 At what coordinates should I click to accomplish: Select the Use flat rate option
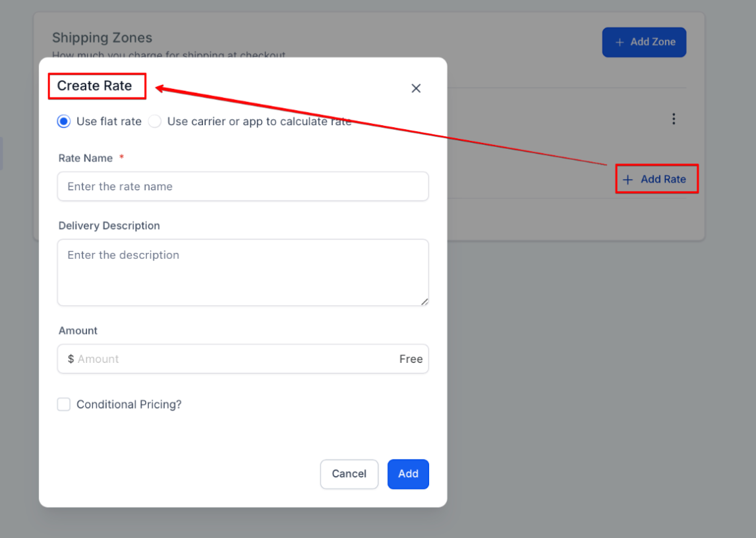click(x=64, y=121)
